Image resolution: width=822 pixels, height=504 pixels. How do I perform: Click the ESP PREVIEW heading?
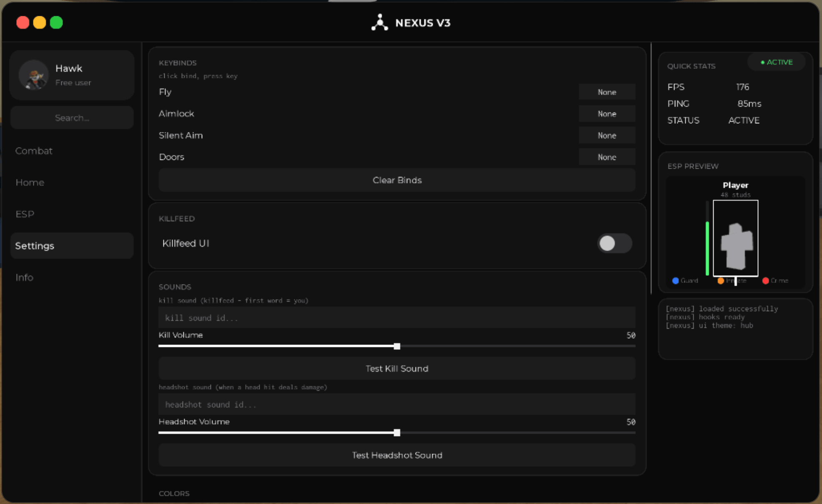pos(693,166)
